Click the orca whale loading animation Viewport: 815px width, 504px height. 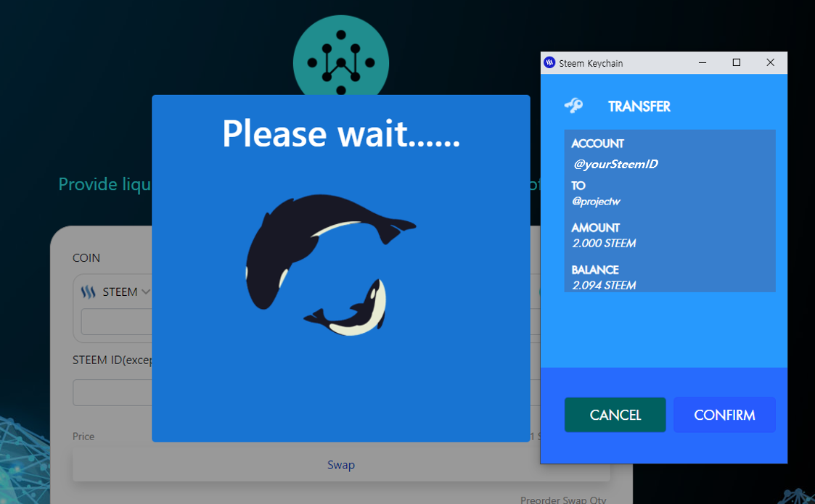coord(331,265)
